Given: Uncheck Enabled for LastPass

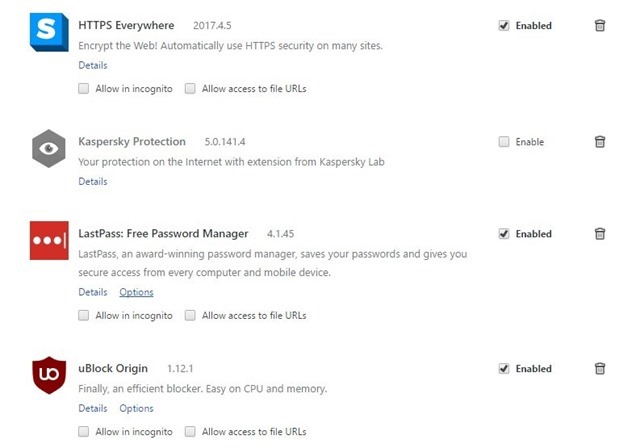Looking at the screenshot, I should 504,234.
